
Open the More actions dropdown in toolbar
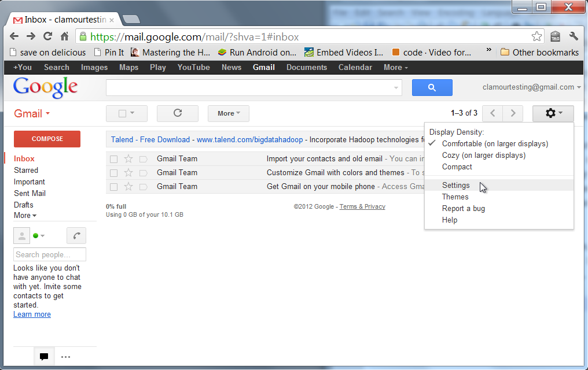pos(229,113)
